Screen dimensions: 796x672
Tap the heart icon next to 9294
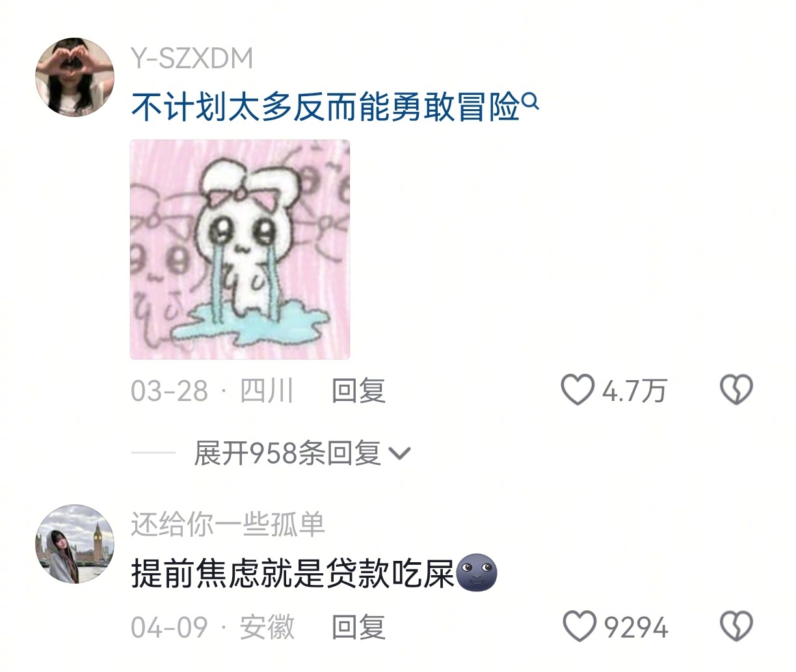pyautogui.click(x=579, y=627)
